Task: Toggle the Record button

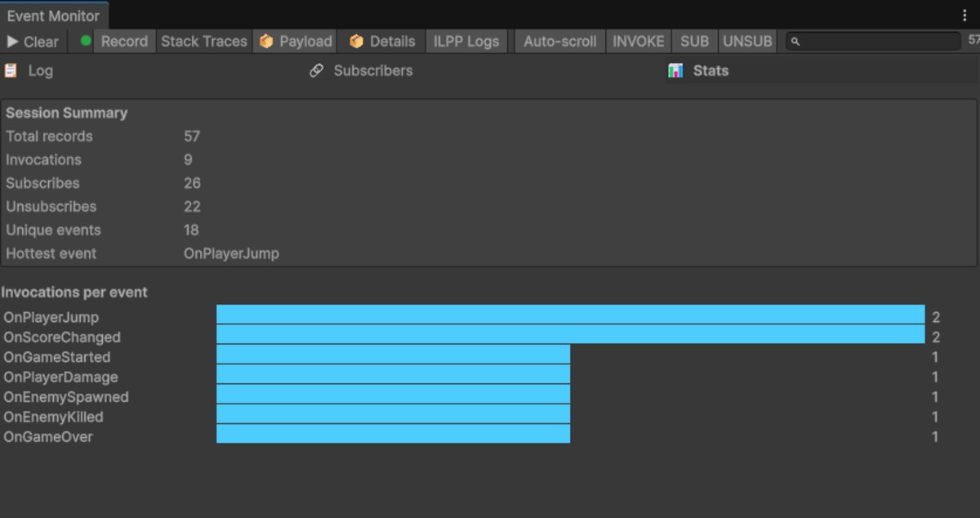Action: coord(124,41)
